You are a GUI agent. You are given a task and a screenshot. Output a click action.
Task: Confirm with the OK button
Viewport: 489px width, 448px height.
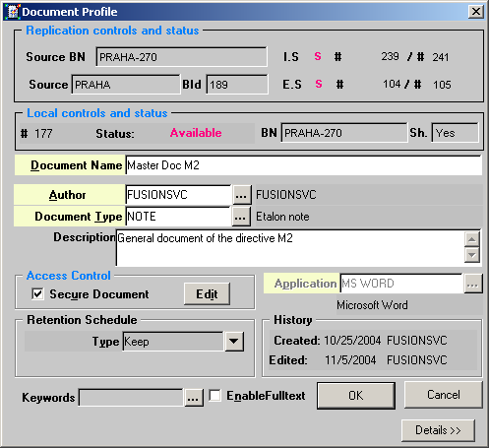pos(356,396)
